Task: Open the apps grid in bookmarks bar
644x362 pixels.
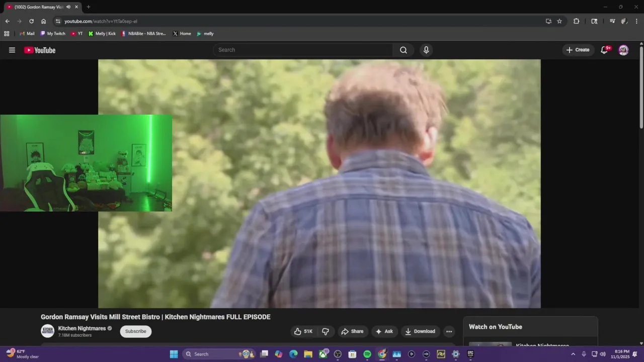Action: [x=7, y=34]
